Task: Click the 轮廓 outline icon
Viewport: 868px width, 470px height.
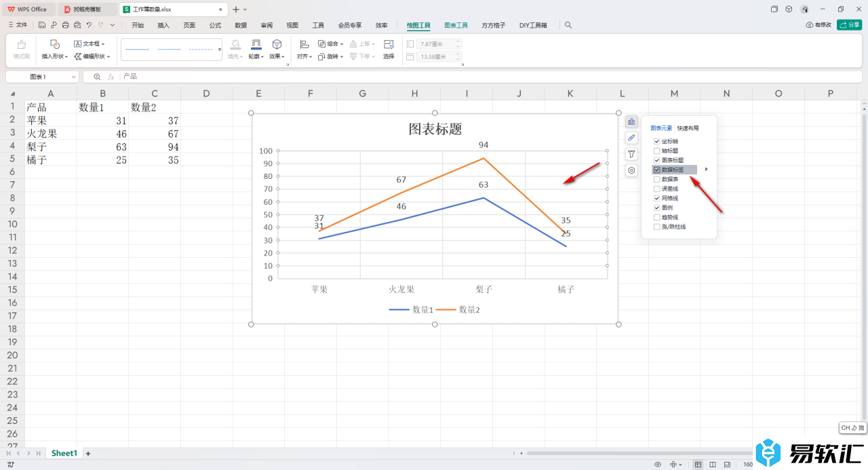Action: (x=256, y=44)
